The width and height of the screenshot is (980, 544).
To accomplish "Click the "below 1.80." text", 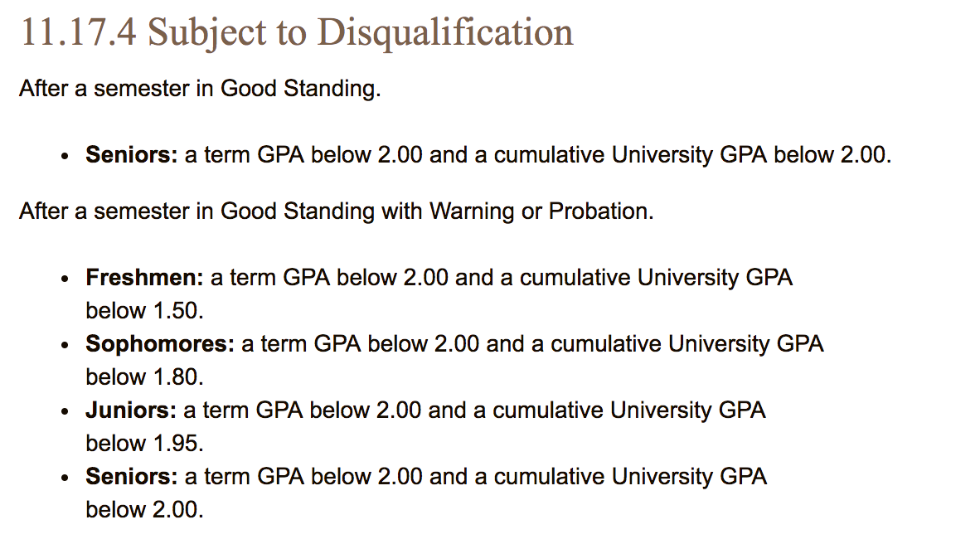I will point(144,377).
